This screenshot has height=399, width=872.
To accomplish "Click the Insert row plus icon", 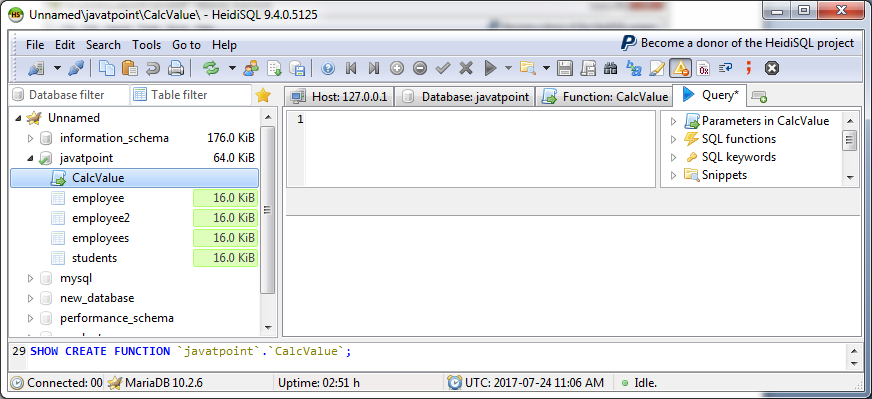I will [x=397, y=68].
